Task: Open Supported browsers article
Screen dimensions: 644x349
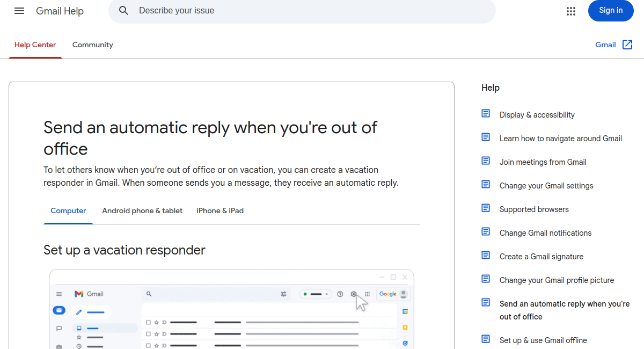Action: click(534, 209)
